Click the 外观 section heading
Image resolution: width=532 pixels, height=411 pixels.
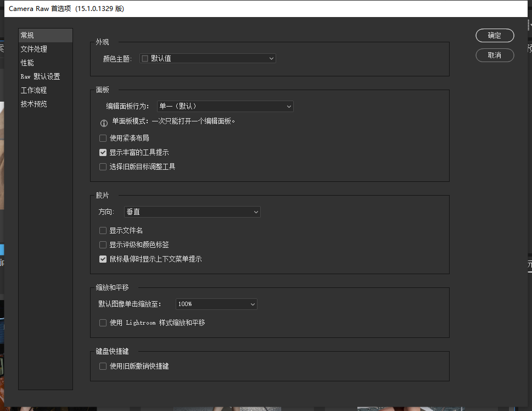point(102,42)
